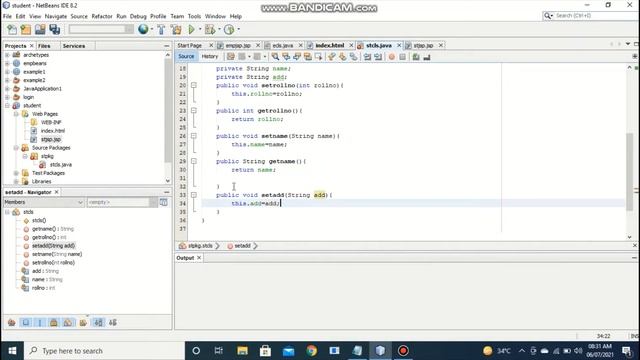Click the Stop Macro Recording icon
The image size is (640, 360).
(x=402, y=57)
